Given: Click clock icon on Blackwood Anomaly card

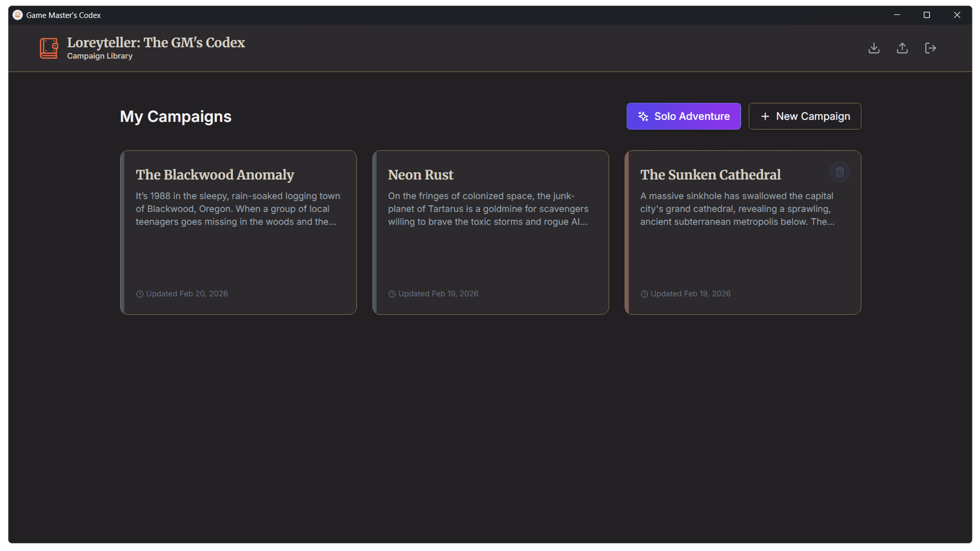Looking at the screenshot, I should point(140,294).
